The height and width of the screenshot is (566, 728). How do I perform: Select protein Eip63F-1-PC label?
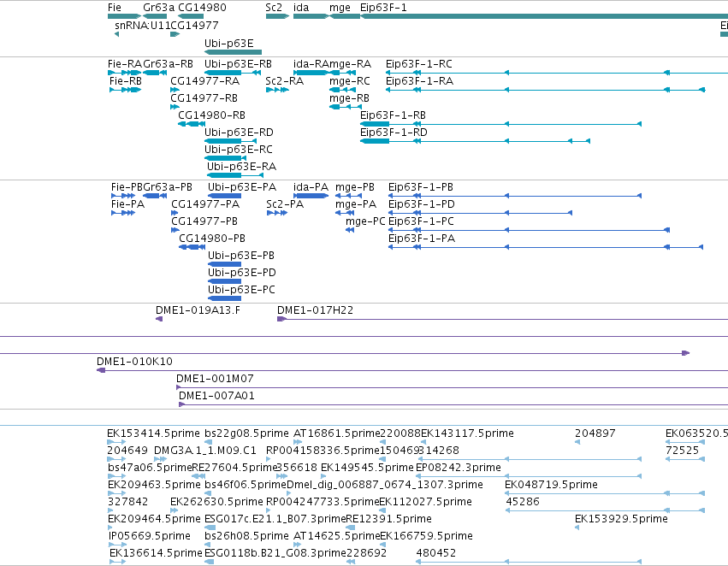(421, 221)
